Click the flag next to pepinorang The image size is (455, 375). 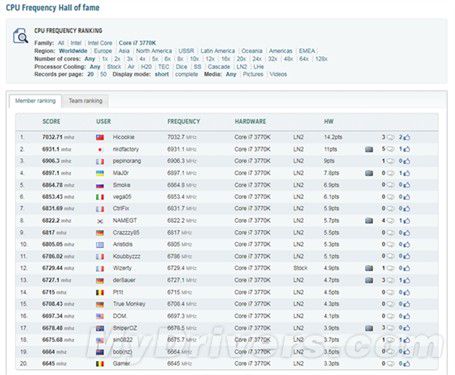point(100,161)
